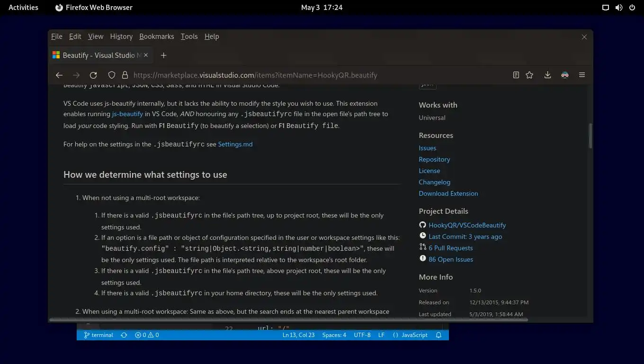Screen dimensions: 644x364
Task: Open the Edit menu
Action: (x=75, y=36)
